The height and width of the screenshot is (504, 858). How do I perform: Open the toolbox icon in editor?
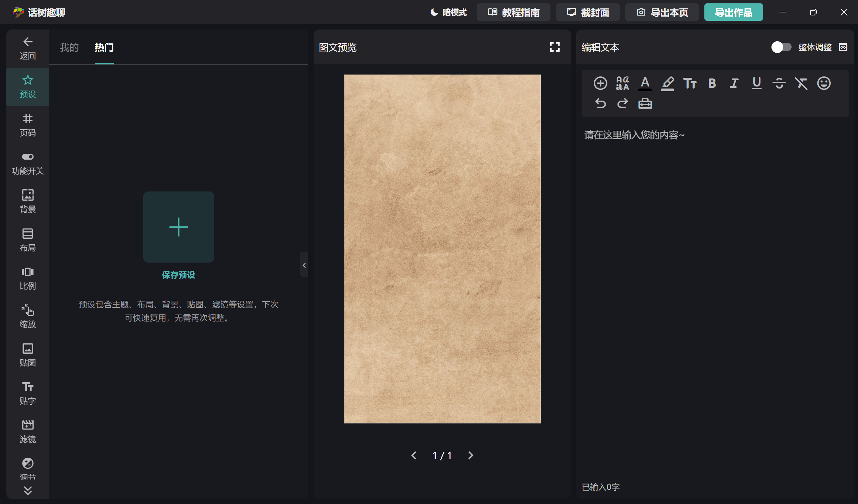645,103
